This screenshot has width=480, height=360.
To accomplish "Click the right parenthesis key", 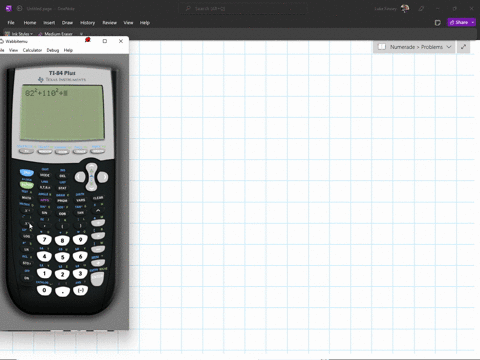I will point(80,226).
